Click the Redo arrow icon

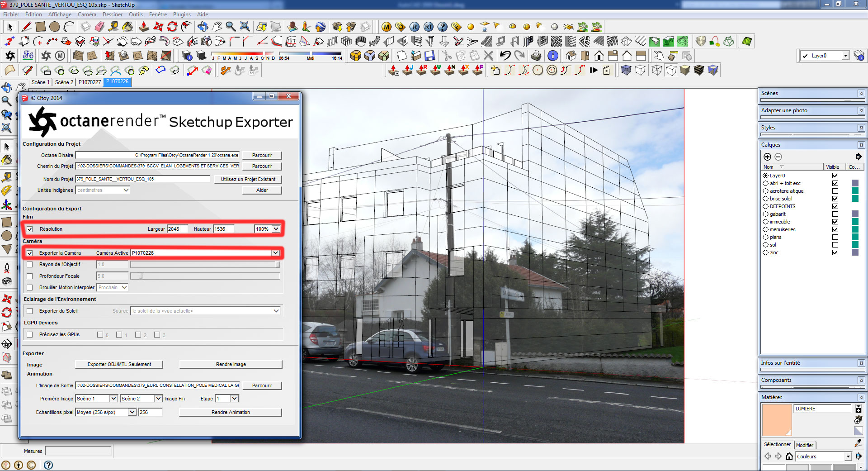[x=520, y=56]
